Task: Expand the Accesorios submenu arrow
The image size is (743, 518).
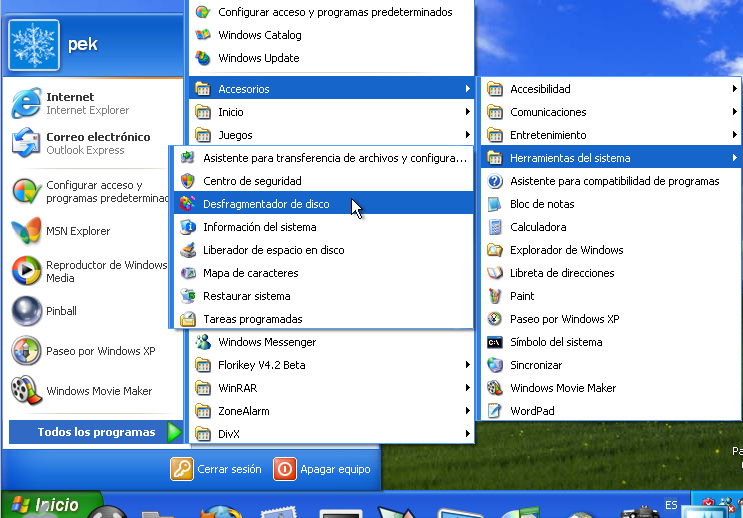Action: 467,89
